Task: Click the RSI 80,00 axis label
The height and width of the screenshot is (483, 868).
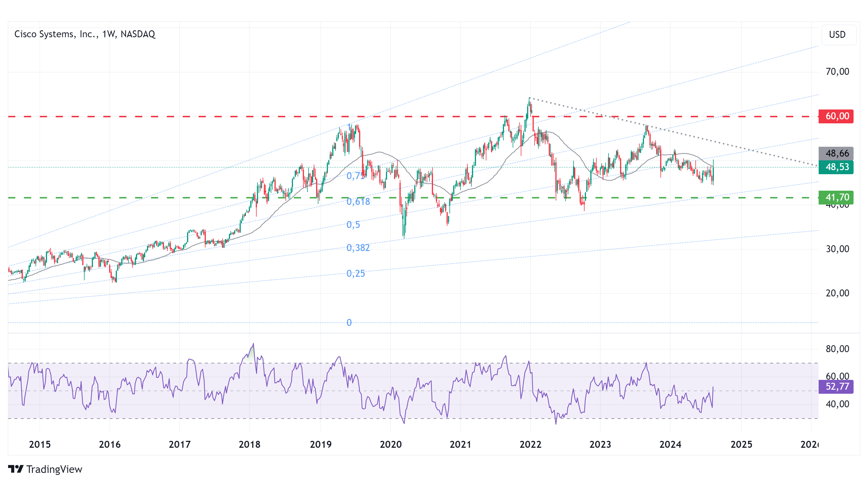Action: 837,349
